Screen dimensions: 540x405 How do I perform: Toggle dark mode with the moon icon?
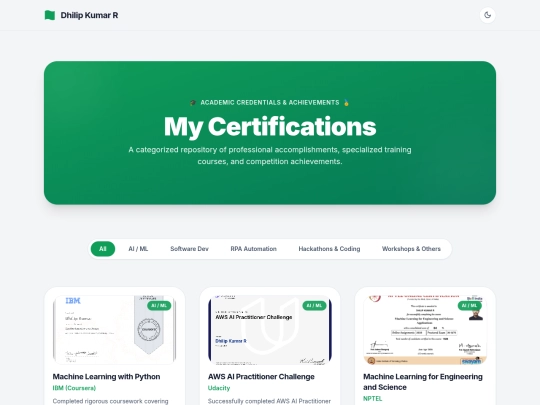pos(487,15)
